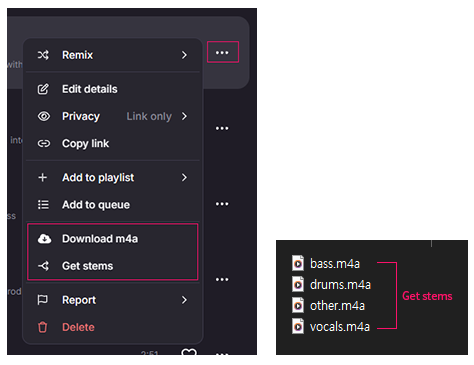474x365 pixels.
Task: Click the Get stems split icon
Action: coord(44,266)
